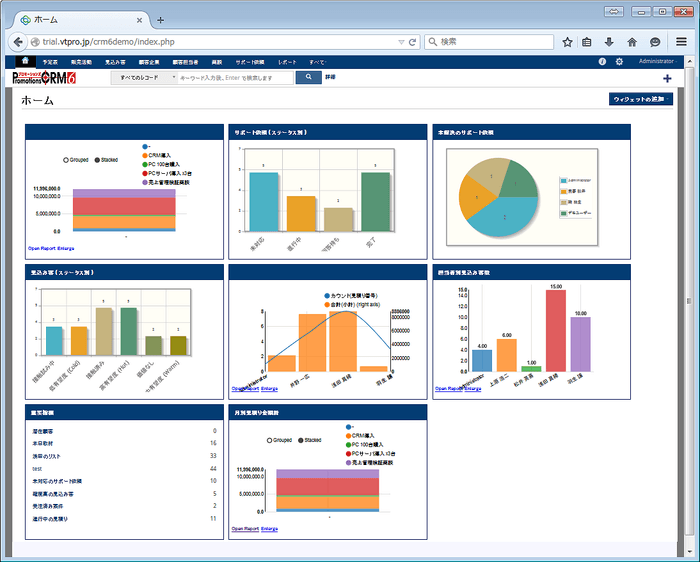This screenshot has height=562, width=700.
Task: Click the help info icon
Action: pos(602,62)
